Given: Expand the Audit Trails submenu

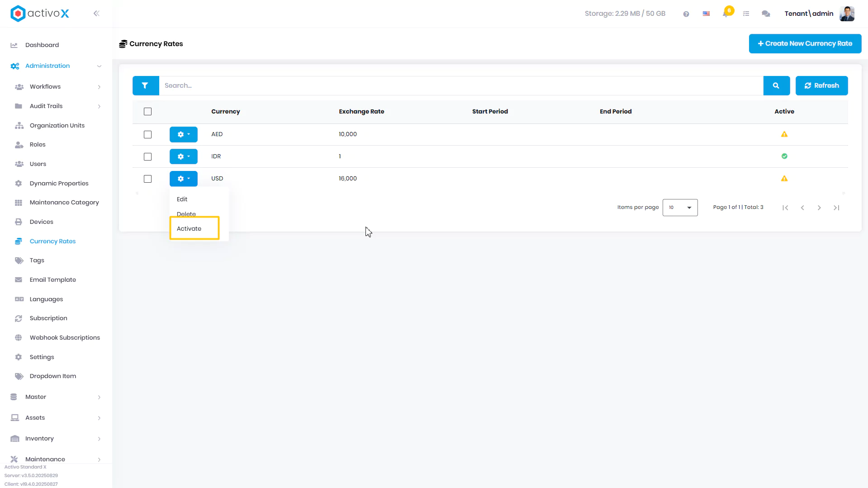Looking at the screenshot, I should [x=99, y=106].
